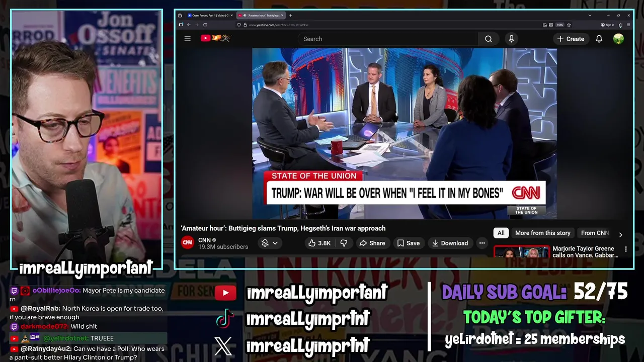Click the X logo in stream overlay

223,345
